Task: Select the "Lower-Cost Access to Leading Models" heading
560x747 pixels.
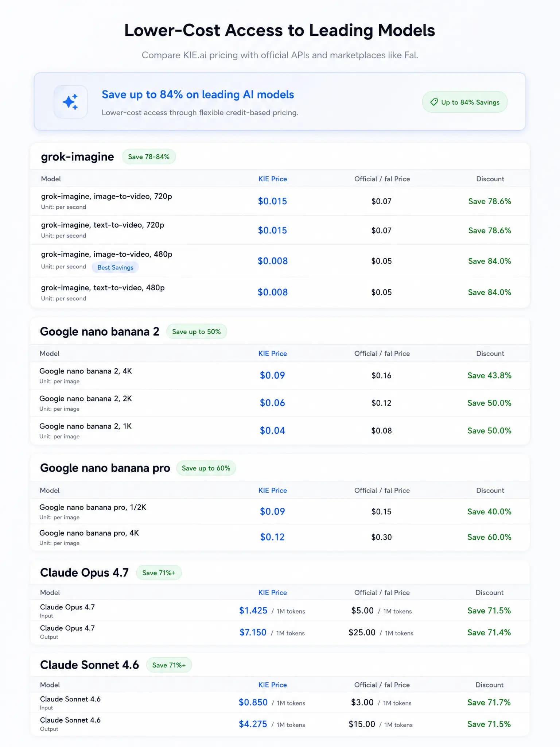Action: tap(280, 30)
